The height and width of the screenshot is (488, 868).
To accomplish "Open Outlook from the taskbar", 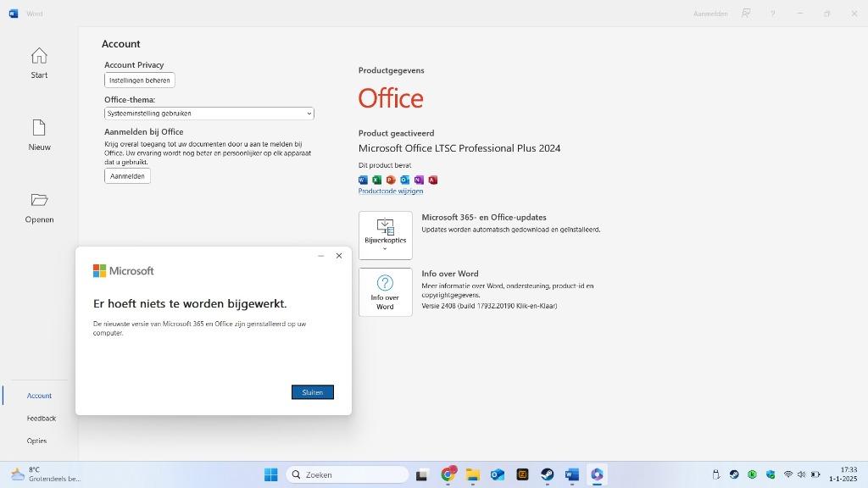I will [497, 474].
